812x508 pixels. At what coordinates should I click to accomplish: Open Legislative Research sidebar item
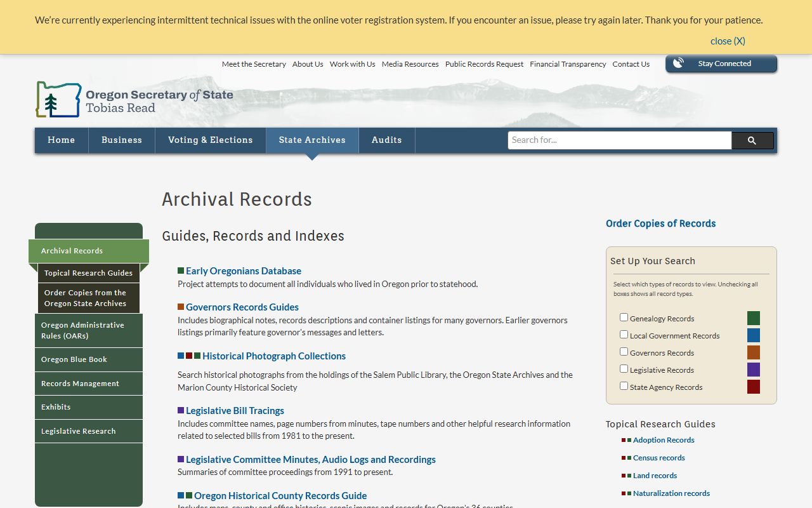[x=89, y=431]
